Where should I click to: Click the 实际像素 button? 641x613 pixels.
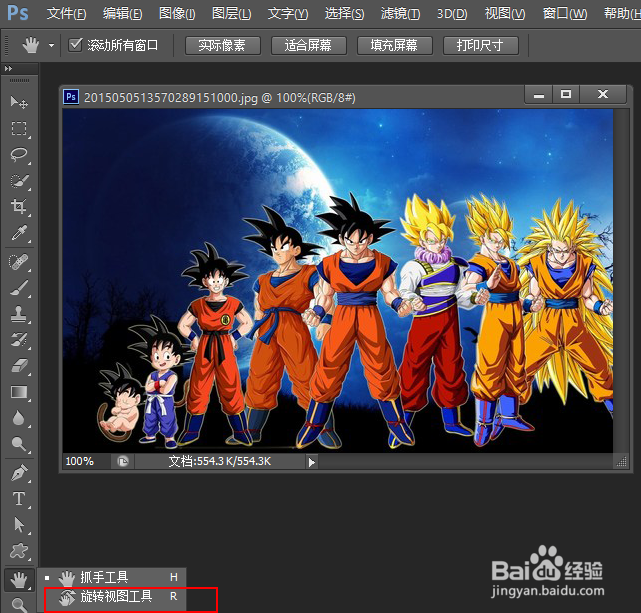click(223, 45)
